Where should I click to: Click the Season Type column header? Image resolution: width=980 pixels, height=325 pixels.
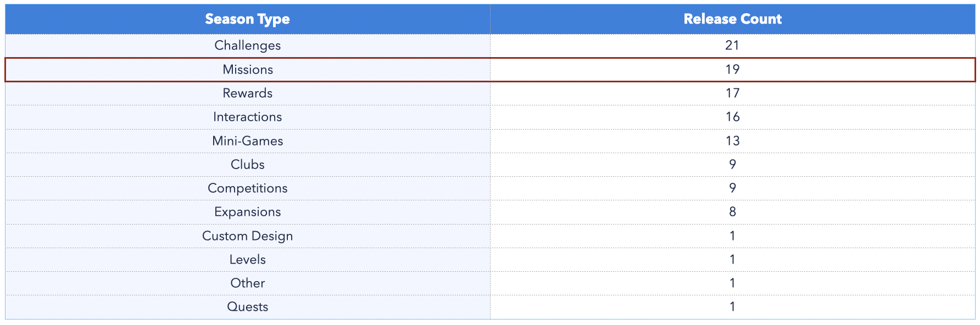[x=248, y=19]
